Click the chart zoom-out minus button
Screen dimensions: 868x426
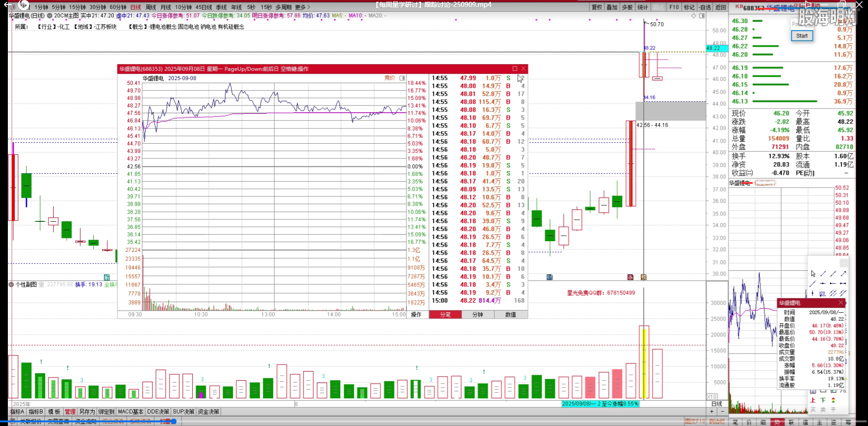(x=722, y=411)
